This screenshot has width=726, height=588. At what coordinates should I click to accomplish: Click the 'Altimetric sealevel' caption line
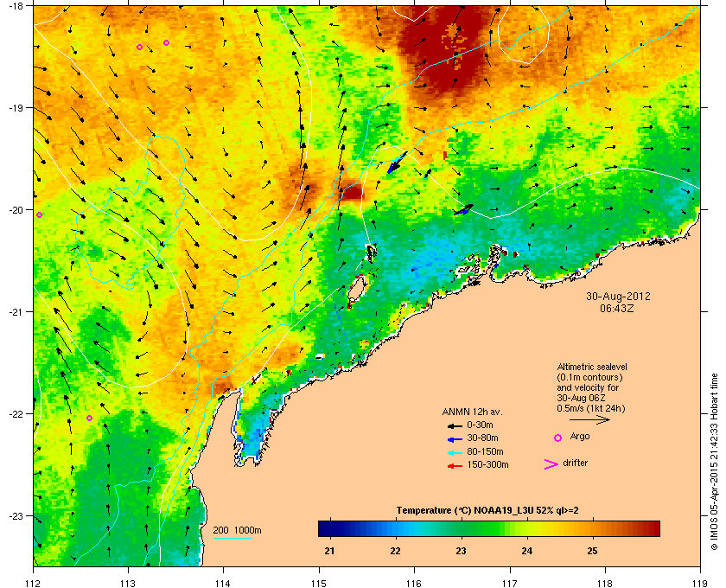coord(592,367)
